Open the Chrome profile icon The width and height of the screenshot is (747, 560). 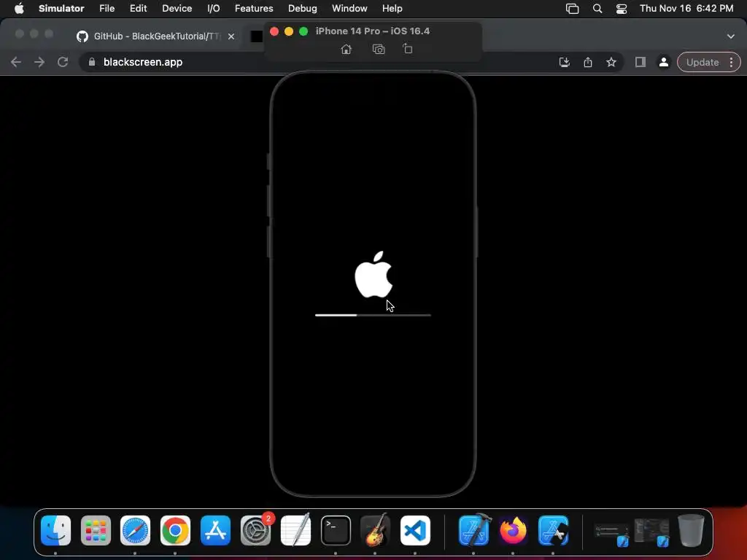click(x=663, y=62)
